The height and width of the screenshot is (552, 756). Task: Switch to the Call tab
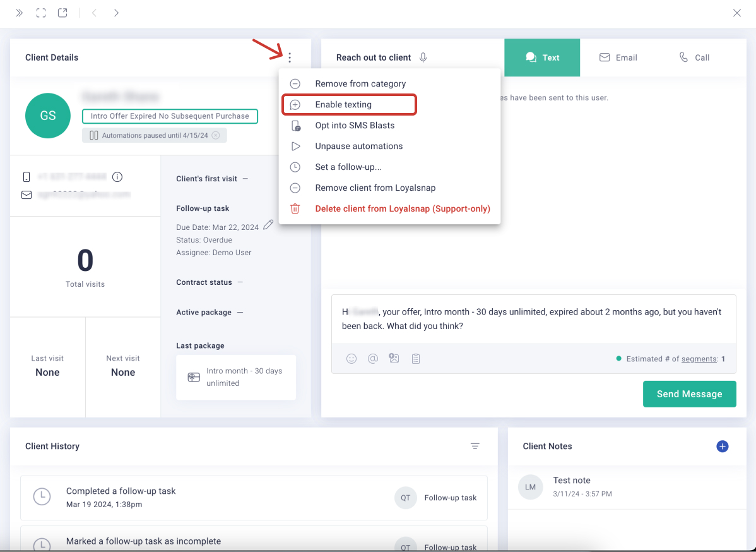click(x=694, y=57)
